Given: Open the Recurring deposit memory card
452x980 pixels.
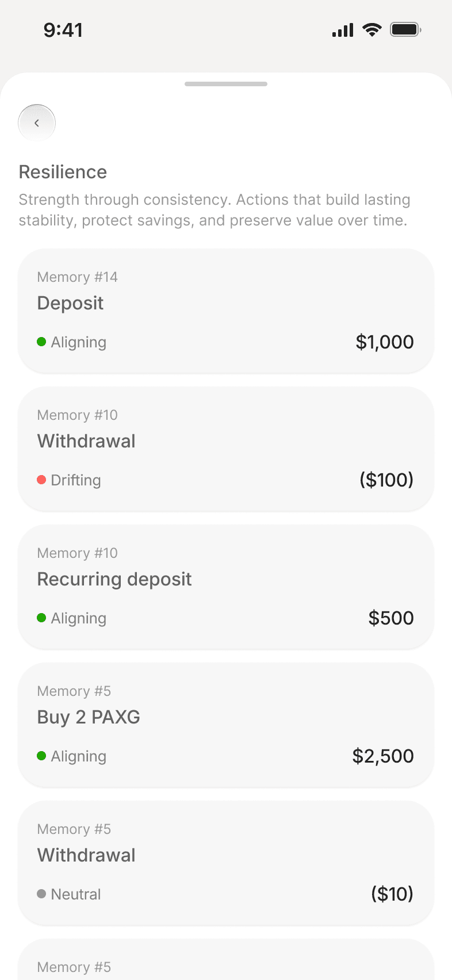Looking at the screenshot, I should (226, 587).
